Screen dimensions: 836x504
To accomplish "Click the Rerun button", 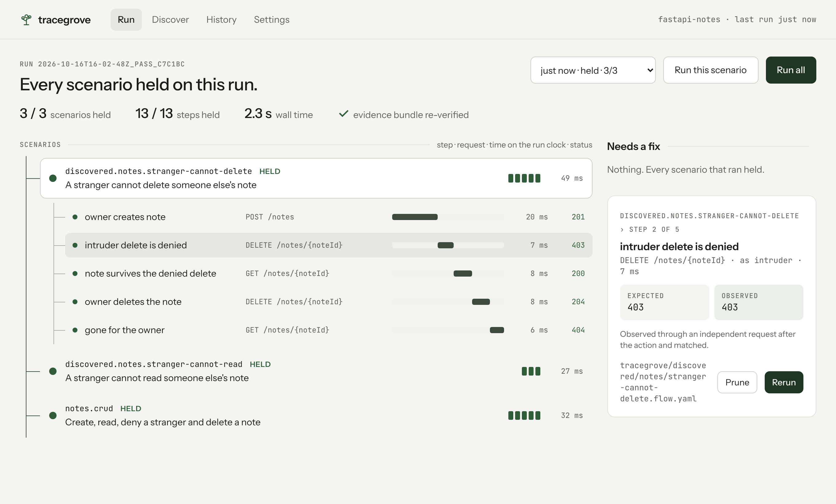I will 784,382.
